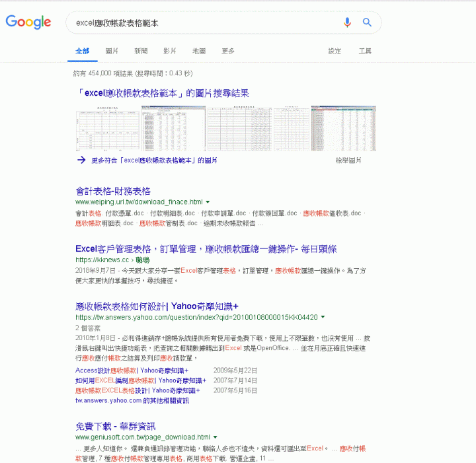Open the first image thumbnail of a table form
476x463 pixels.
point(108,128)
